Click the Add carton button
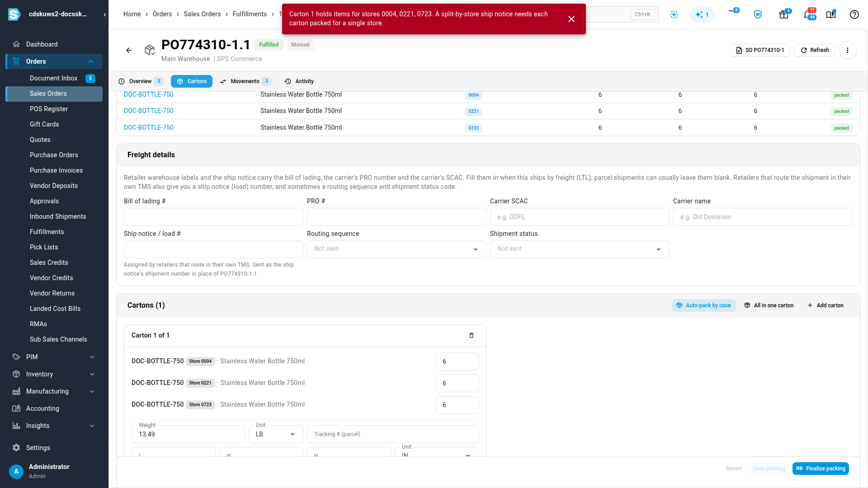Screen dimensions: 868x488 (x=826, y=305)
